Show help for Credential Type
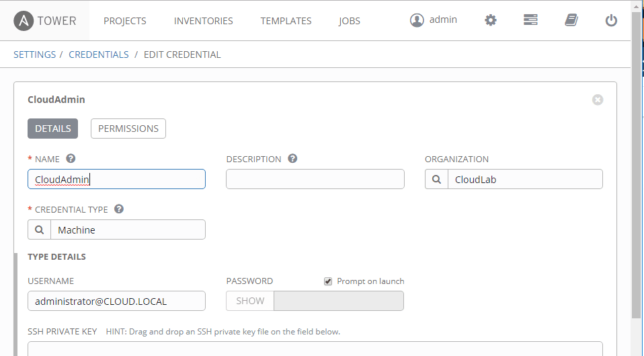This screenshot has width=644, height=356. click(119, 209)
